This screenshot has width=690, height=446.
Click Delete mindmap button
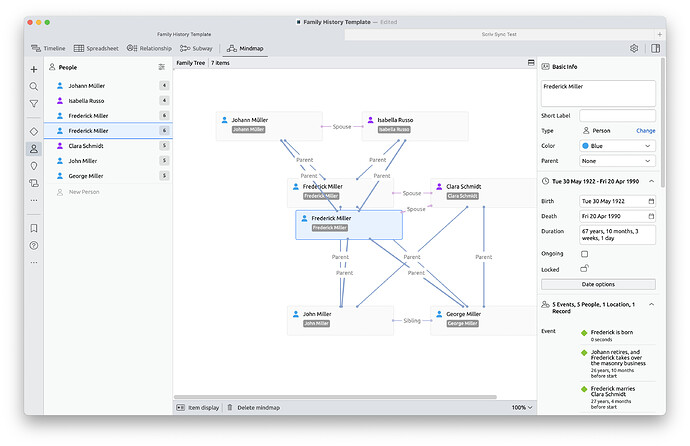tap(257, 408)
